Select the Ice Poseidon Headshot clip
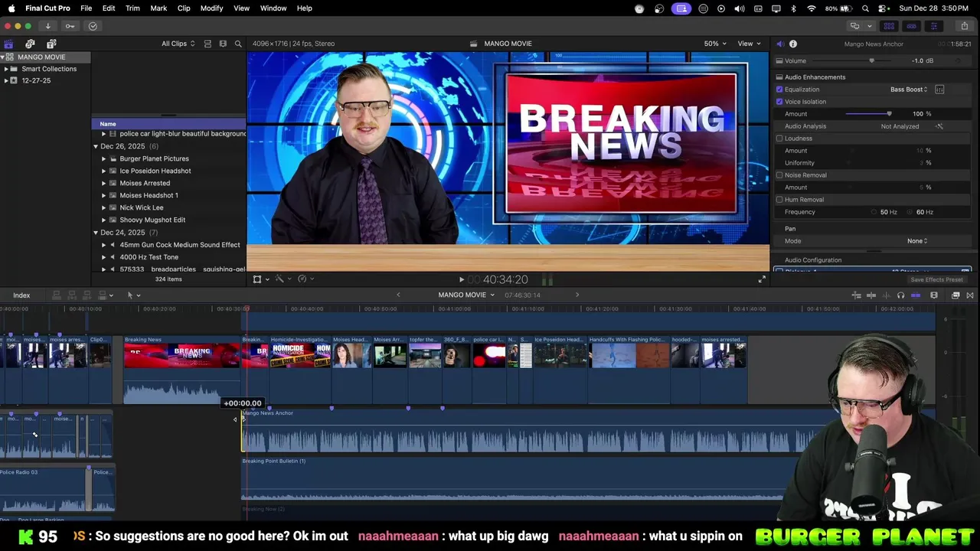 point(155,171)
